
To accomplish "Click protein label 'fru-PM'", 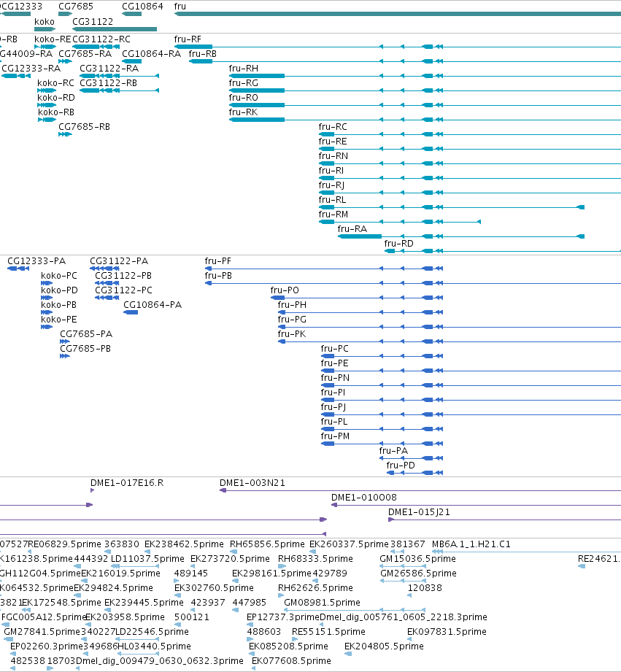I will coord(335,436).
